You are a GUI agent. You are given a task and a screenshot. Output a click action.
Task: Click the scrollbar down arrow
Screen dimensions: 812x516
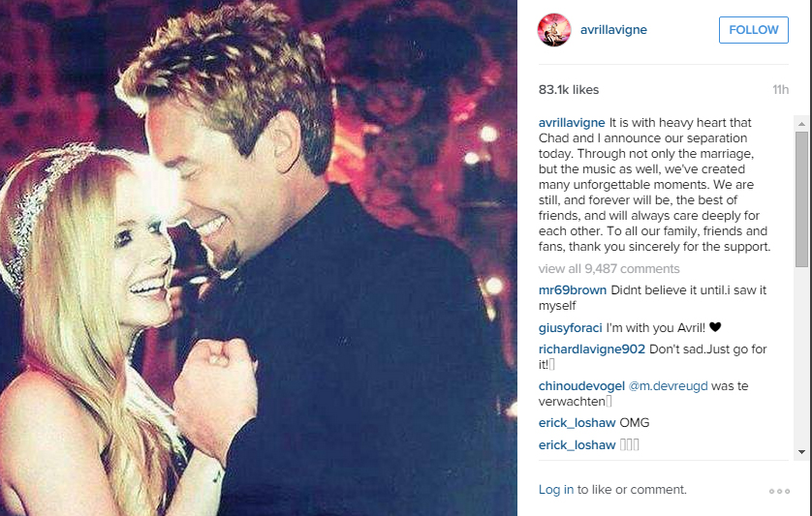click(801, 452)
